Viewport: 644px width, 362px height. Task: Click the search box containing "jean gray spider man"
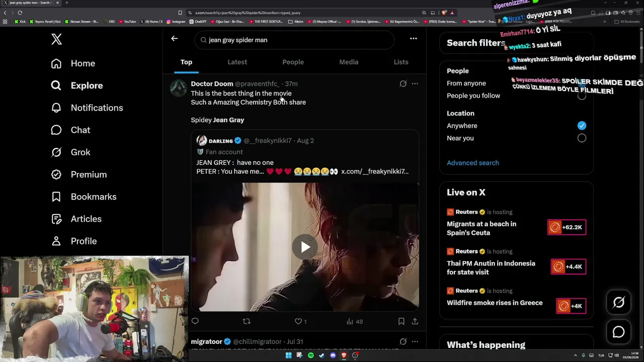(x=294, y=40)
